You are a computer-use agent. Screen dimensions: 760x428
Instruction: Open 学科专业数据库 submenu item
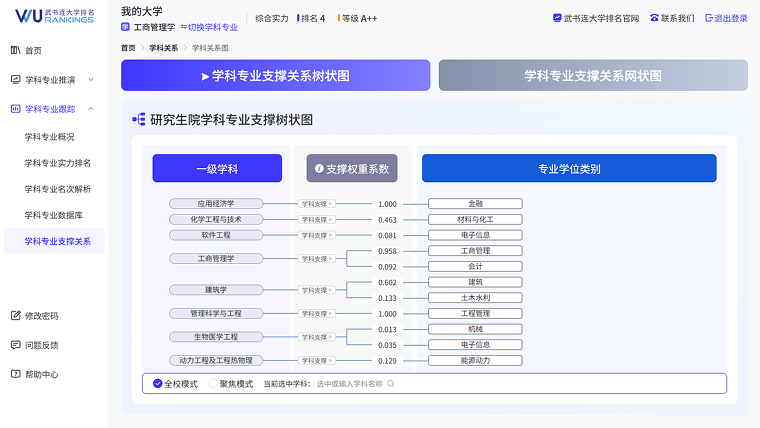click(53, 215)
